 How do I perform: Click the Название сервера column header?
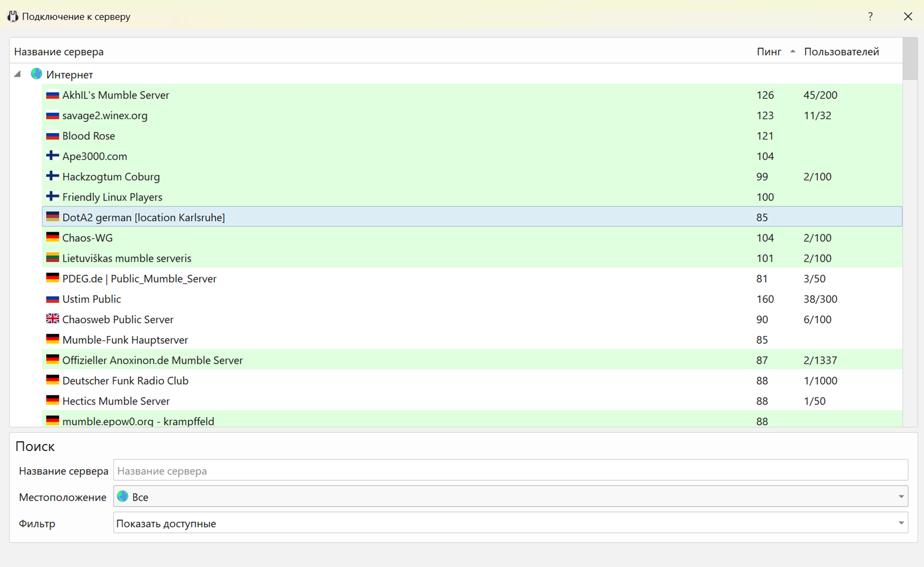click(59, 51)
